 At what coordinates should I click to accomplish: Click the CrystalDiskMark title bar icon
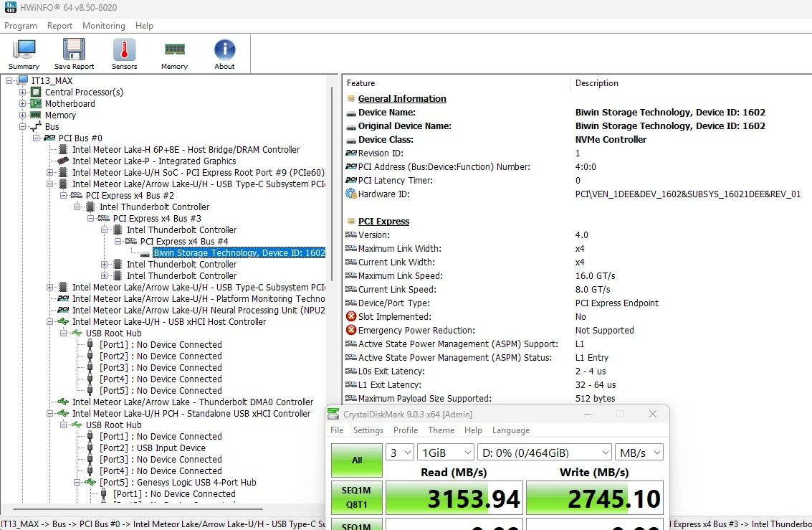(334, 414)
